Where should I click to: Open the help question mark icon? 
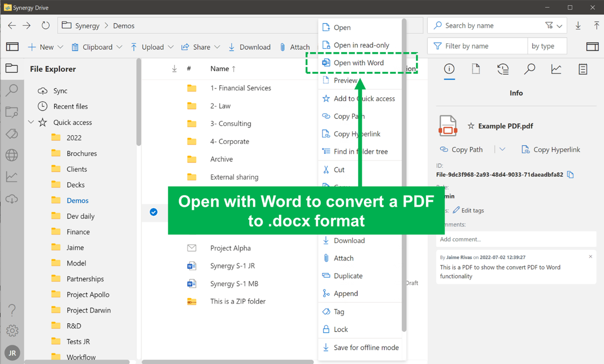12,310
